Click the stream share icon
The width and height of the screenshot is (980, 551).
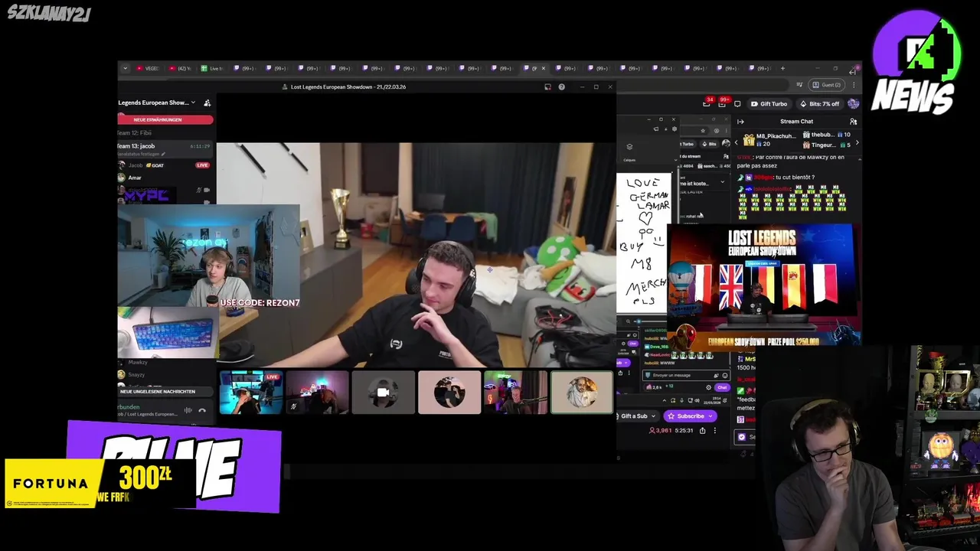702,431
